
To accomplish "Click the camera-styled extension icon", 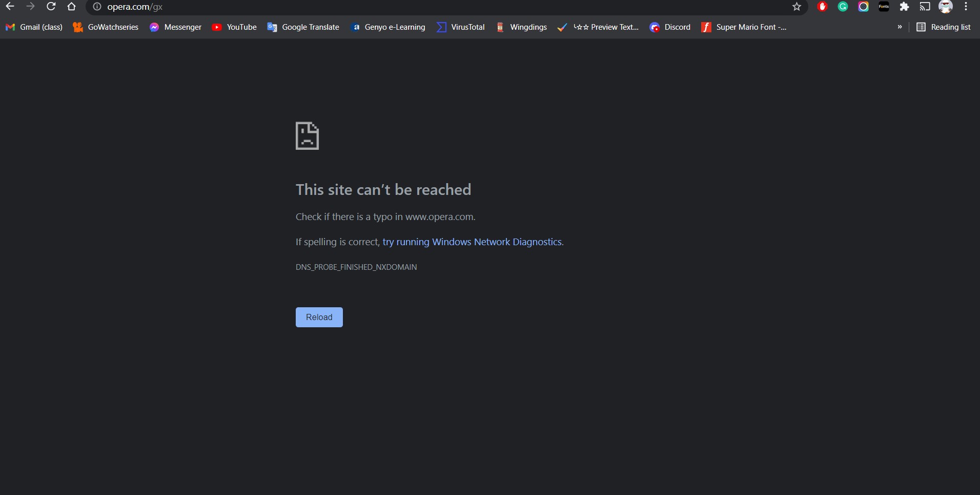I will point(864,7).
